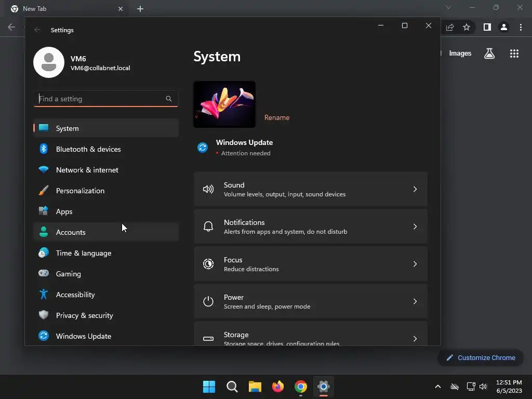Show hidden system tray icons

437,387
